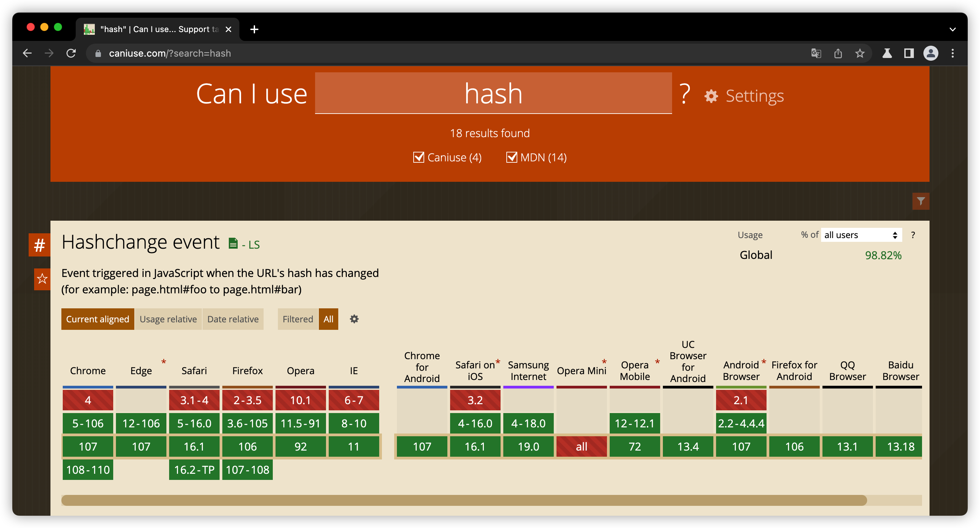The image size is (980, 528).
Task: Select the Date relative tab
Action: click(233, 319)
